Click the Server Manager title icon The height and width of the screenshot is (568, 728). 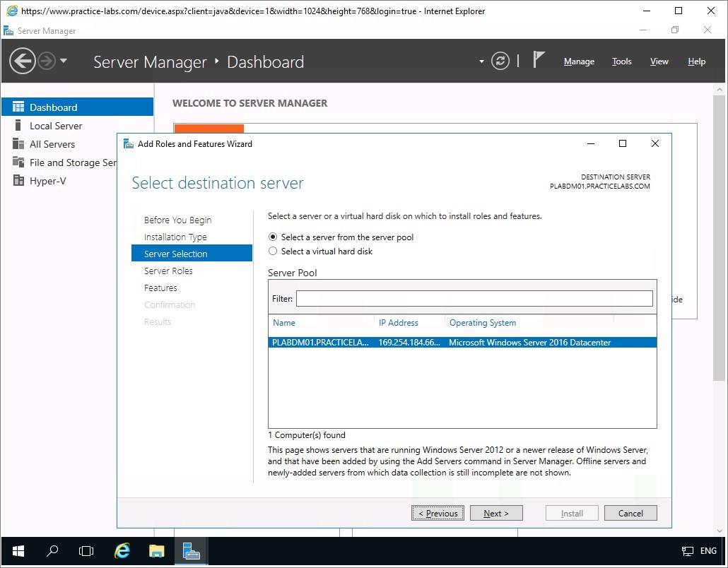8,30
